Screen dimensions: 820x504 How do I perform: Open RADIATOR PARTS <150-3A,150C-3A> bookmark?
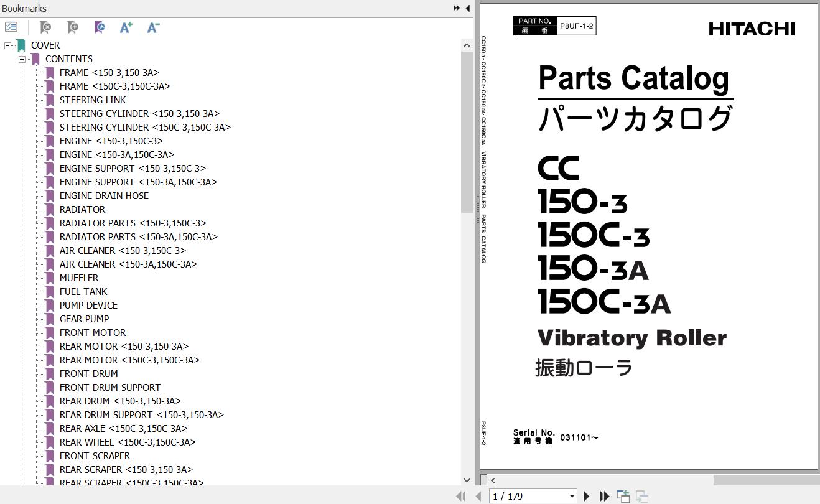tap(139, 237)
